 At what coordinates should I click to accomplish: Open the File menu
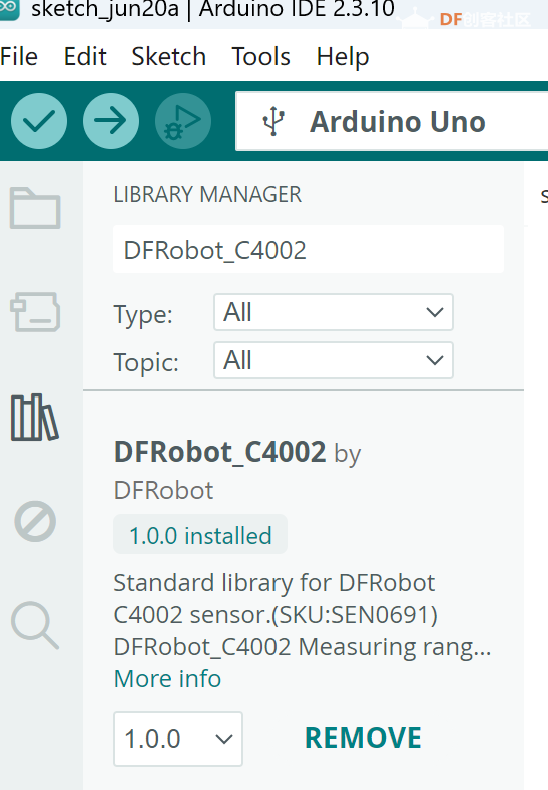click(x=19, y=56)
